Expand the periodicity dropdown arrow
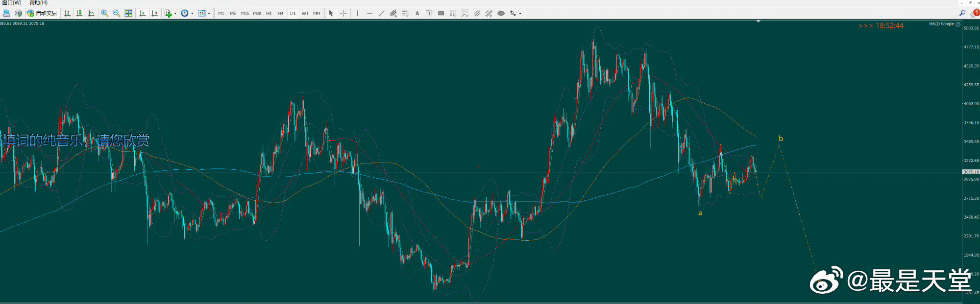This screenshot has height=304, width=980. (192, 13)
